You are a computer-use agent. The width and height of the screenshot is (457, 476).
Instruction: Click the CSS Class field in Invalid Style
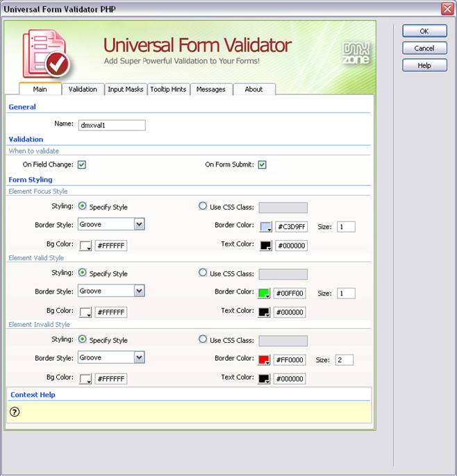[283, 341]
